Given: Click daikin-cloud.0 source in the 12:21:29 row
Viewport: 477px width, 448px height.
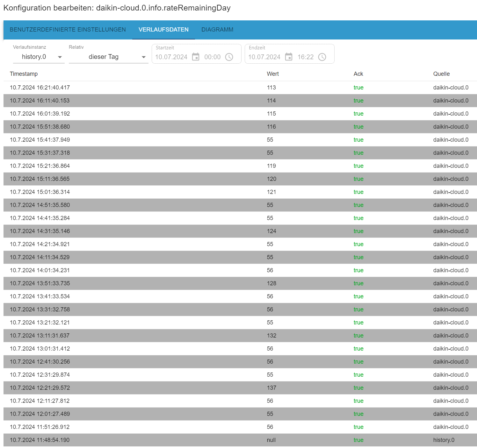Looking at the screenshot, I should click(x=451, y=388).
